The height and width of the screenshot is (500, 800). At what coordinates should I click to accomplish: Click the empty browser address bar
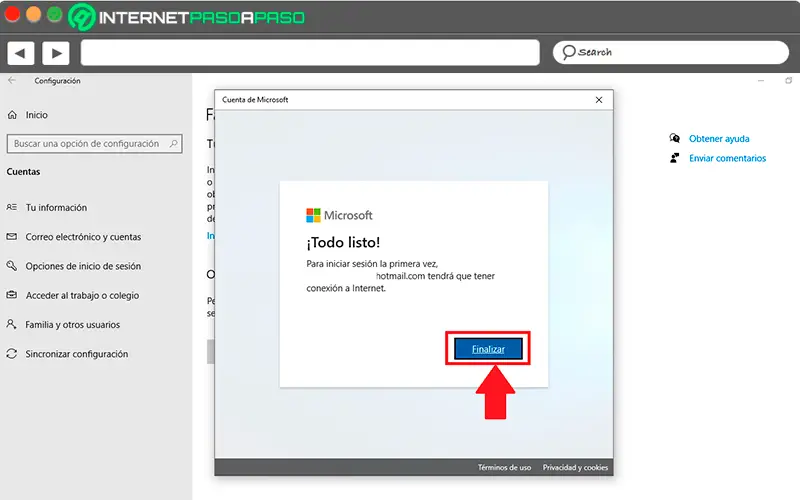pos(310,53)
